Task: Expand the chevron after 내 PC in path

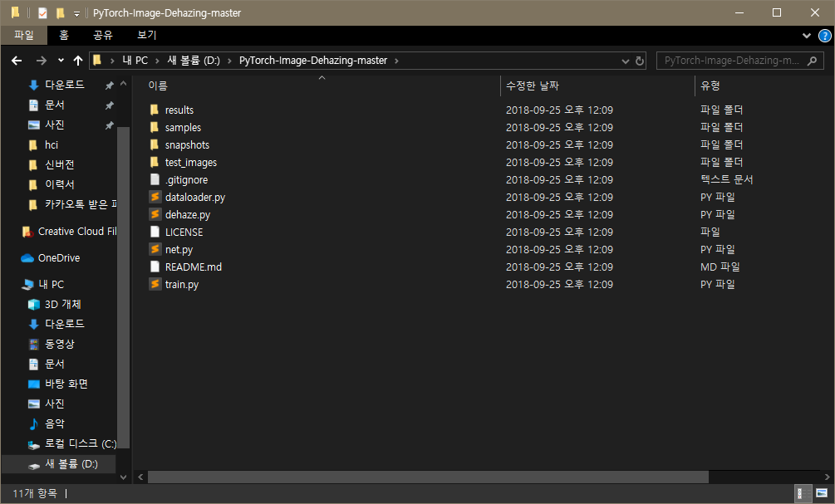Action: (x=157, y=61)
